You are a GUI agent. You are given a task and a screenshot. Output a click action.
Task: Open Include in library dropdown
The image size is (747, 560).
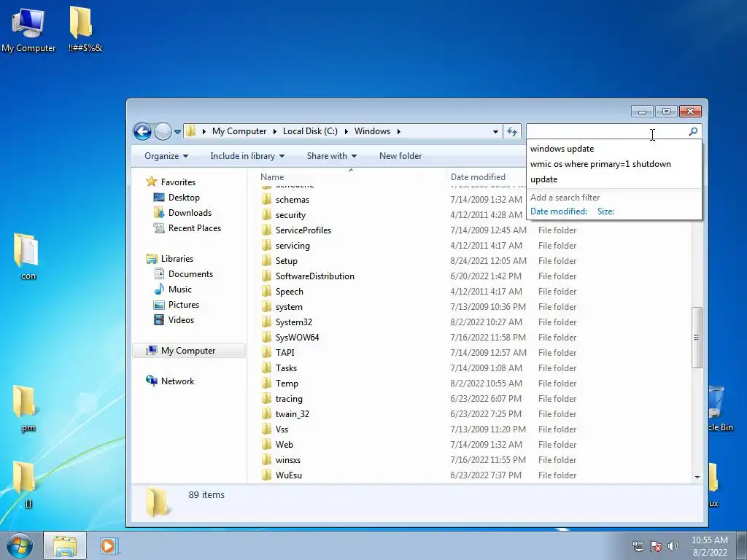point(247,156)
